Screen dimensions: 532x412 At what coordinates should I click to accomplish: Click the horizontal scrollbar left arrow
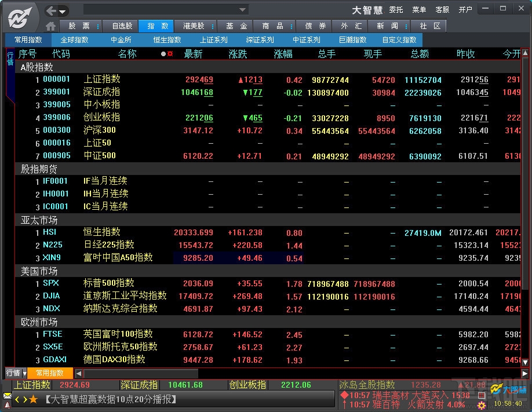79,374
